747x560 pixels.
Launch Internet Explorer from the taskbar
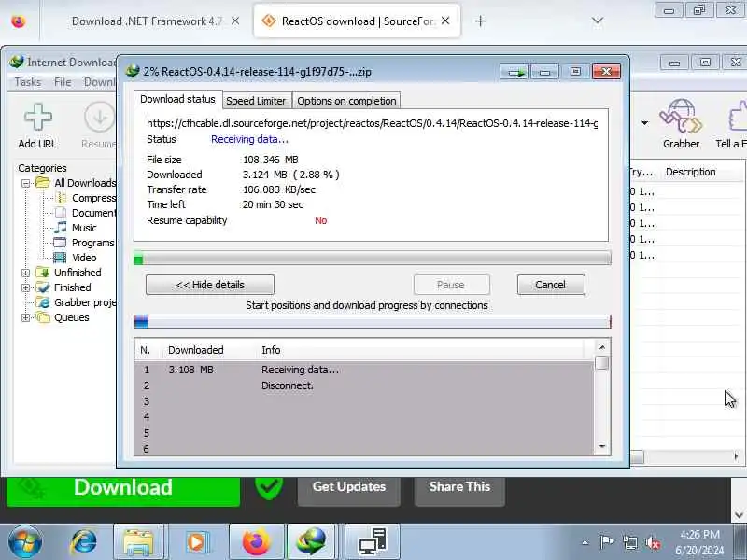(x=84, y=542)
